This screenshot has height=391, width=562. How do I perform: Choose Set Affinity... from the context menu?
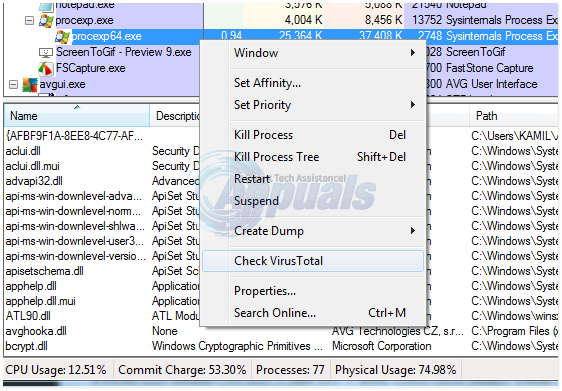[x=313, y=83]
